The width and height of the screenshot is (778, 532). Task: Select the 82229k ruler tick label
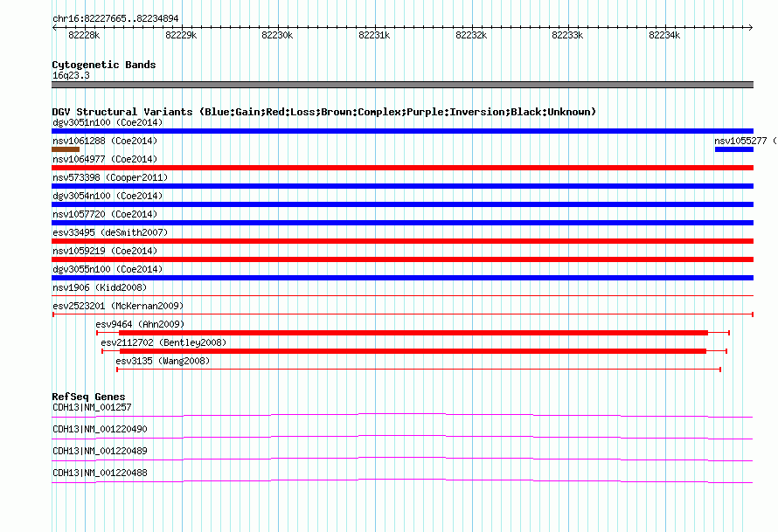181,35
